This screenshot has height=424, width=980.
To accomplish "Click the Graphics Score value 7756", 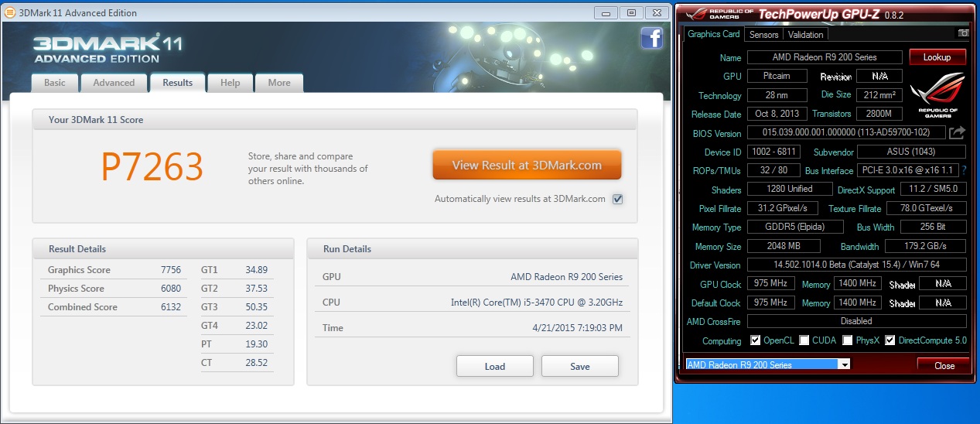I will pyautogui.click(x=171, y=270).
